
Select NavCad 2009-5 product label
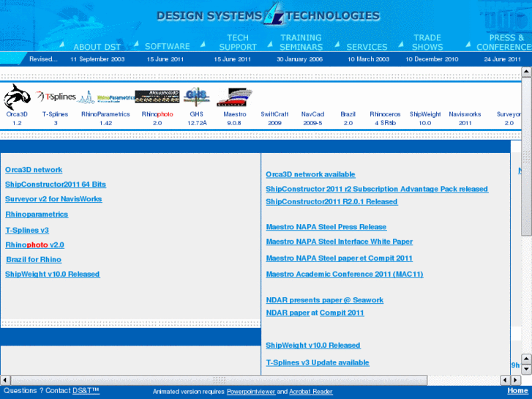point(312,119)
